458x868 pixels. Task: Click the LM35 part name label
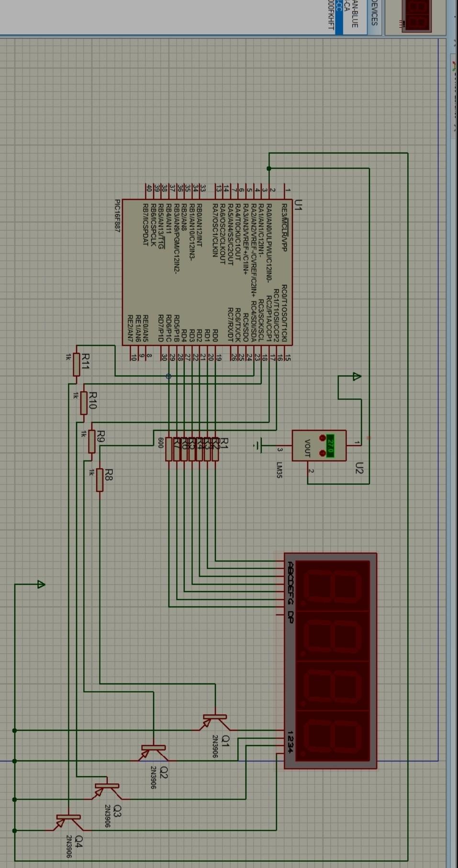[x=279, y=470]
